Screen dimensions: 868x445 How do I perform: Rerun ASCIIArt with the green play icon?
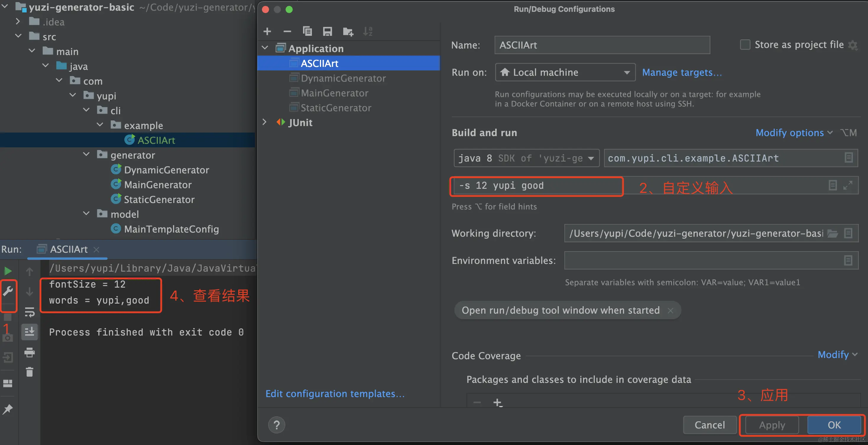pos(8,271)
